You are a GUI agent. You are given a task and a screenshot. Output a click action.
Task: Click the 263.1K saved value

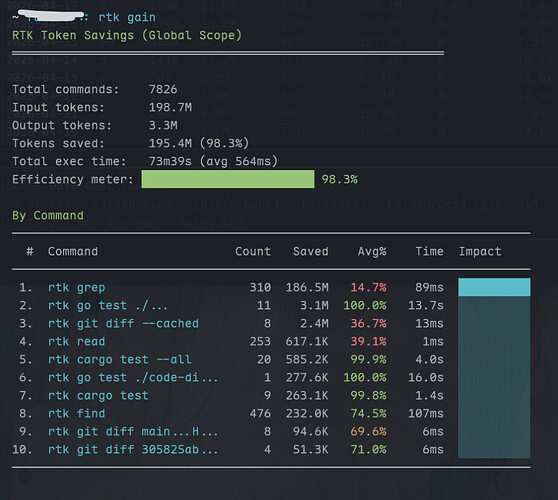tap(307, 395)
